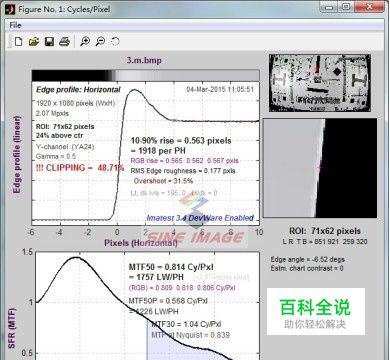
Task: Click the '04-Mar-2015 11:05:51' timestamp
Action: (x=220, y=89)
